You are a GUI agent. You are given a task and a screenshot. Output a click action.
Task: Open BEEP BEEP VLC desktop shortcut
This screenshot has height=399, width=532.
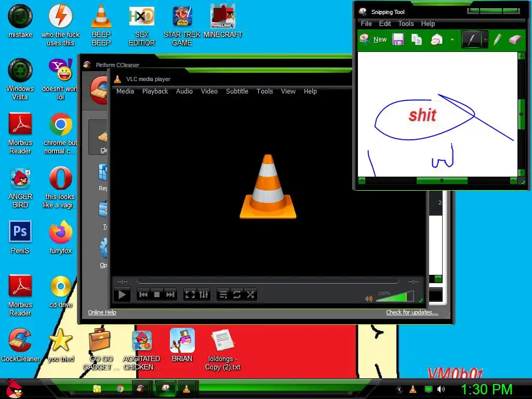point(101,25)
